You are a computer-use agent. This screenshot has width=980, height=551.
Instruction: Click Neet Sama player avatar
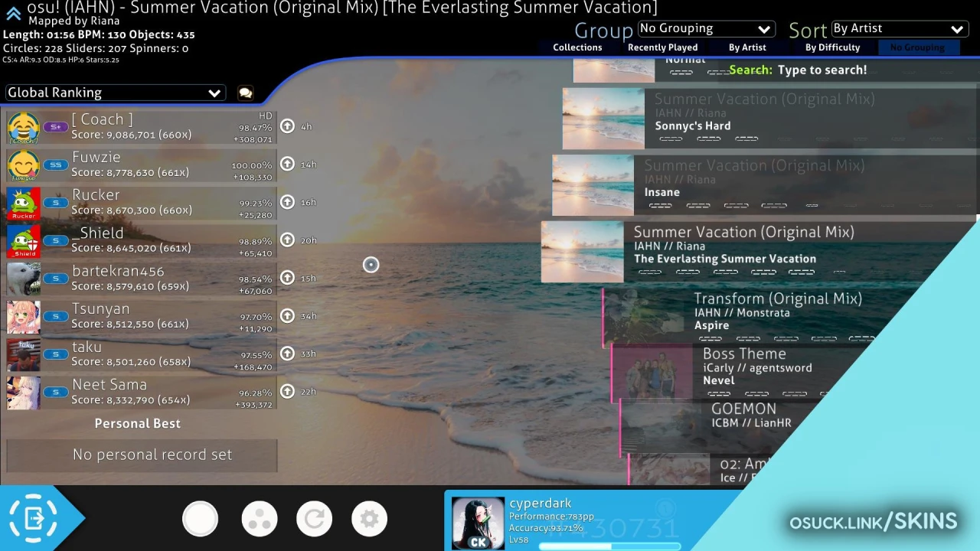coord(24,392)
